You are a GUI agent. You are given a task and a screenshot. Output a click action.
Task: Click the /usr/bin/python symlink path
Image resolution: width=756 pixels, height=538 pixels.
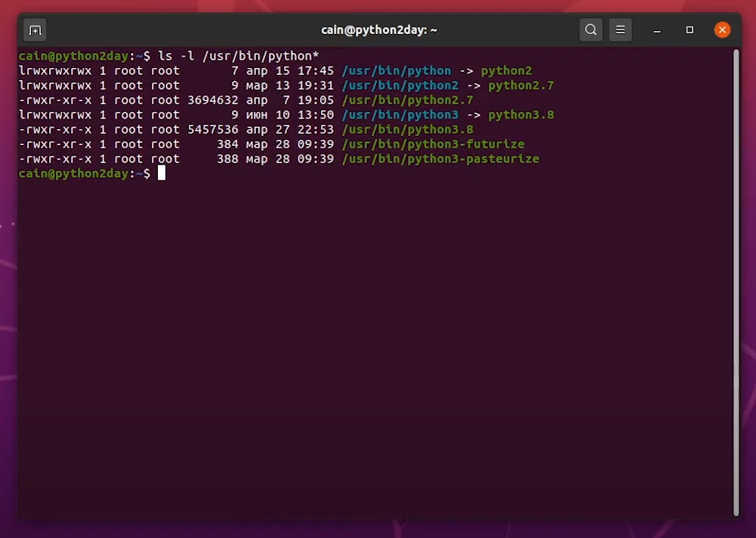397,71
